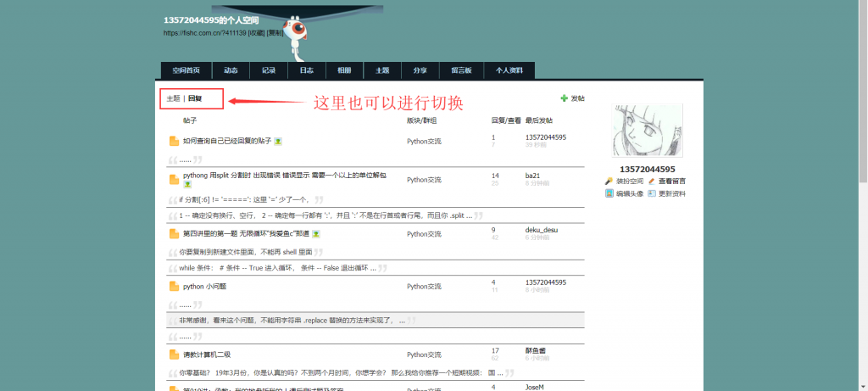Open the 相册 tab
Screen dimensions: 868x391
click(x=344, y=70)
